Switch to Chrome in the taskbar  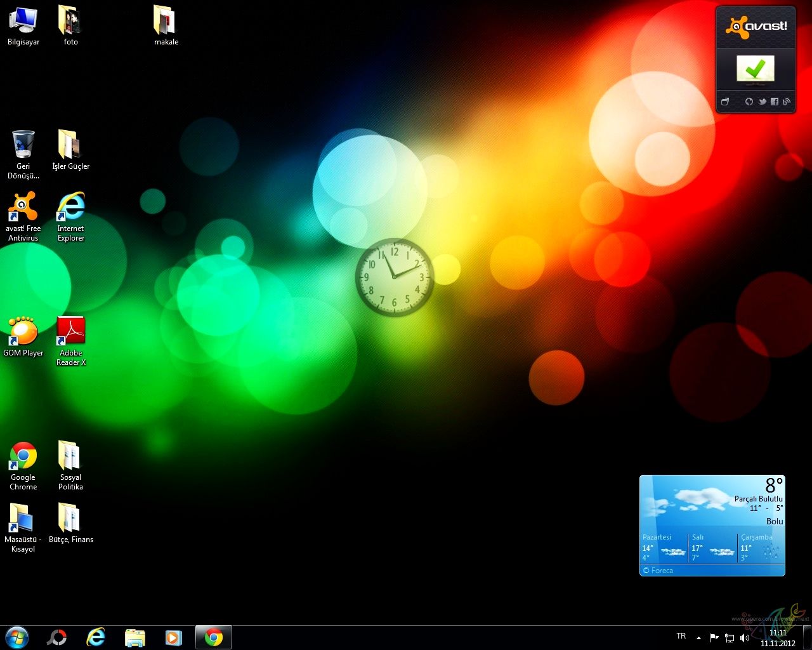click(214, 637)
